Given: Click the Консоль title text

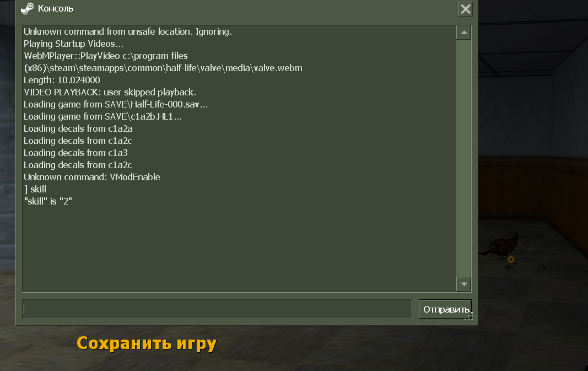Looking at the screenshot, I should (56, 9).
